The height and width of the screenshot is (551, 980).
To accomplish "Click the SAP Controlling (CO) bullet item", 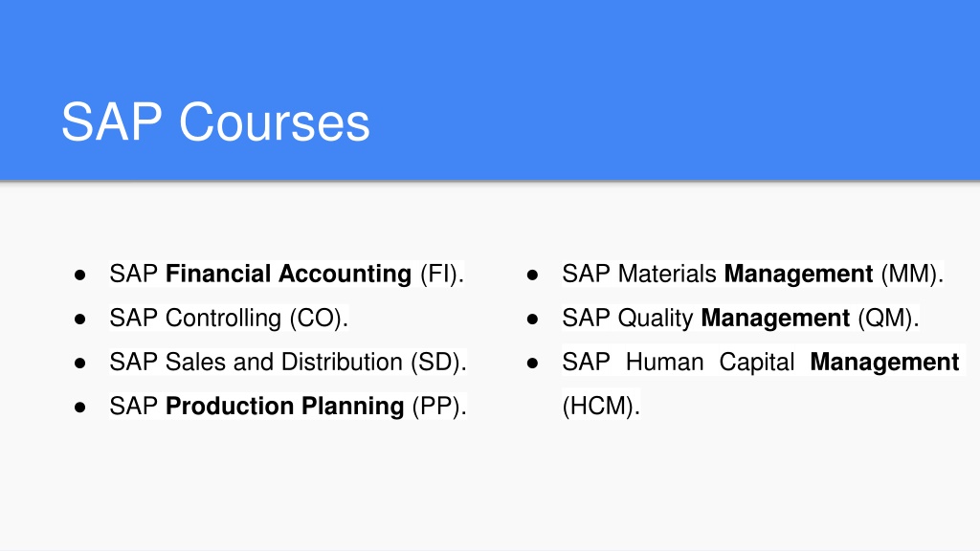I will click(x=229, y=318).
